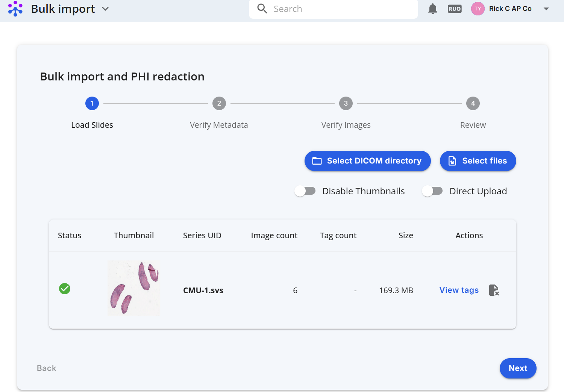Click the Next button
This screenshot has width=564, height=392.
tap(518, 368)
